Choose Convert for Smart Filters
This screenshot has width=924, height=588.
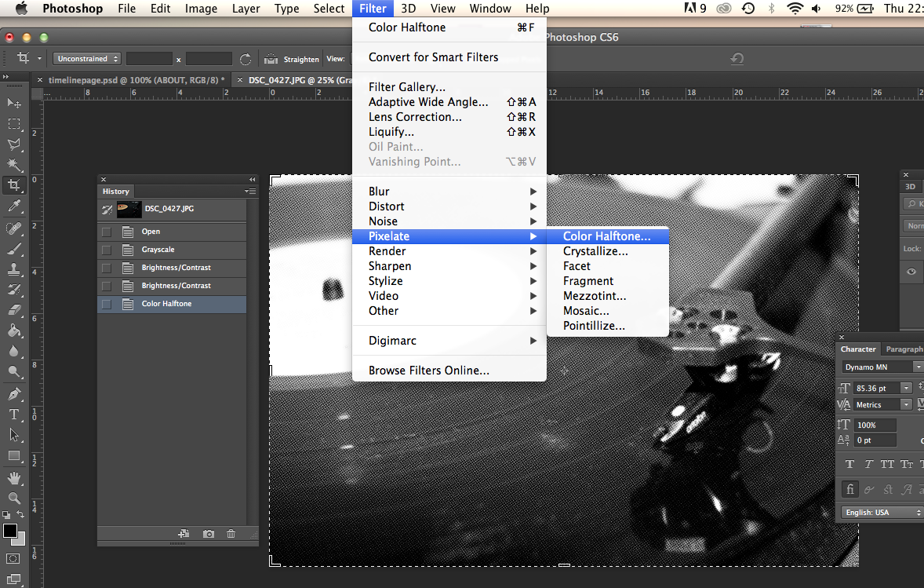click(449, 57)
